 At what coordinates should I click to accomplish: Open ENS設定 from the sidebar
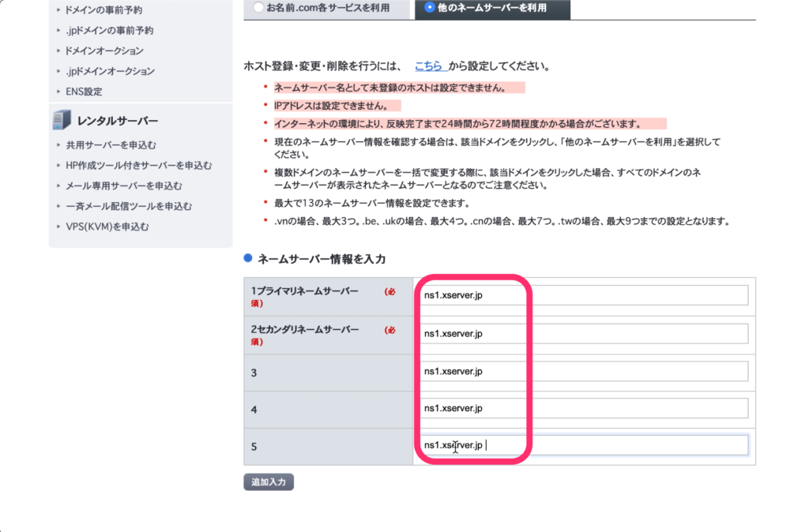click(x=85, y=92)
